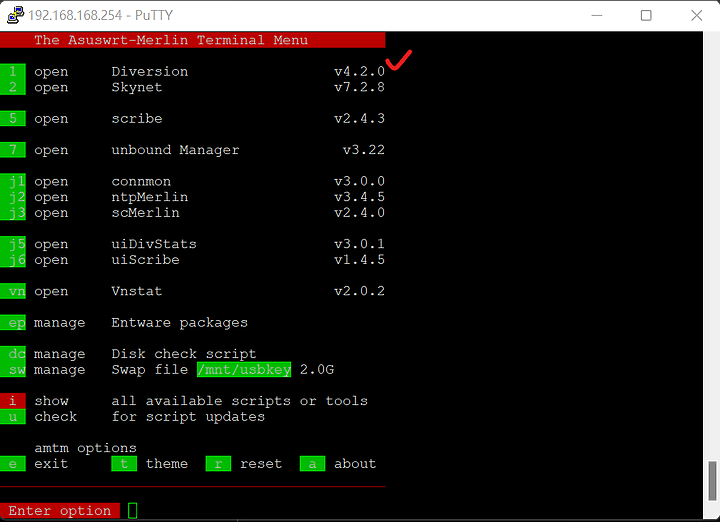The width and height of the screenshot is (720, 522).
Task: Click the green '1' Diversion option key
Action: click(x=13, y=72)
